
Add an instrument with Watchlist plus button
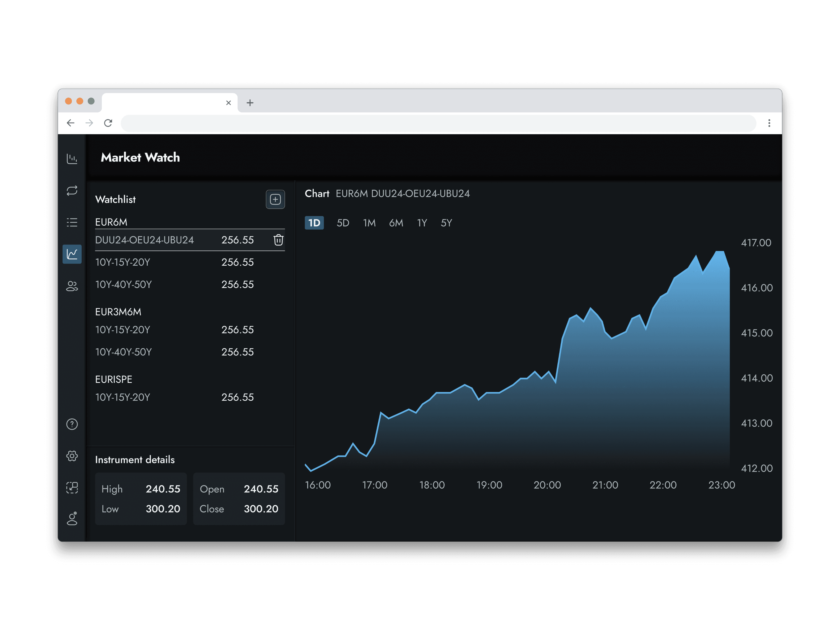coord(275,199)
